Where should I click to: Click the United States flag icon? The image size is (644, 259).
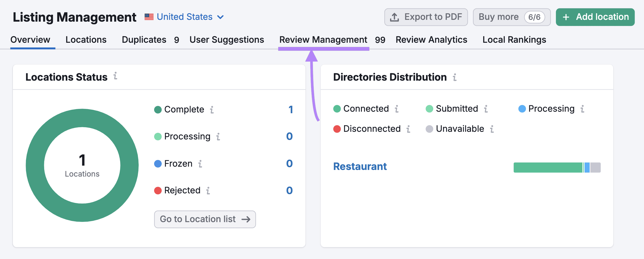(x=149, y=17)
